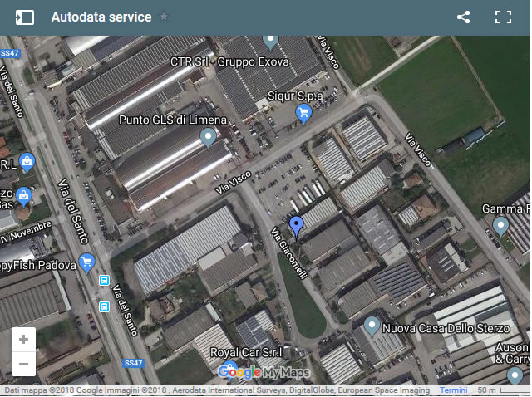
Task: Click the Siqur S.p.a shopping cart marker
Action: pos(303,114)
